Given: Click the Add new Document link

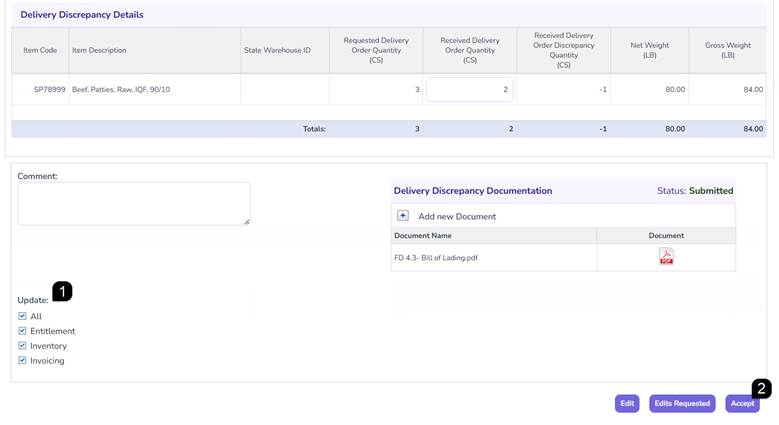Looking at the screenshot, I should (x=457, y=216).
